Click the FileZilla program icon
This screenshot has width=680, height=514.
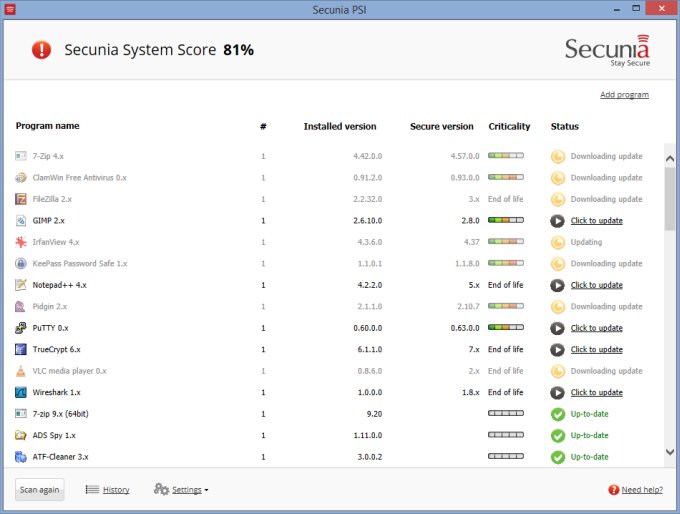click(22, 199)
